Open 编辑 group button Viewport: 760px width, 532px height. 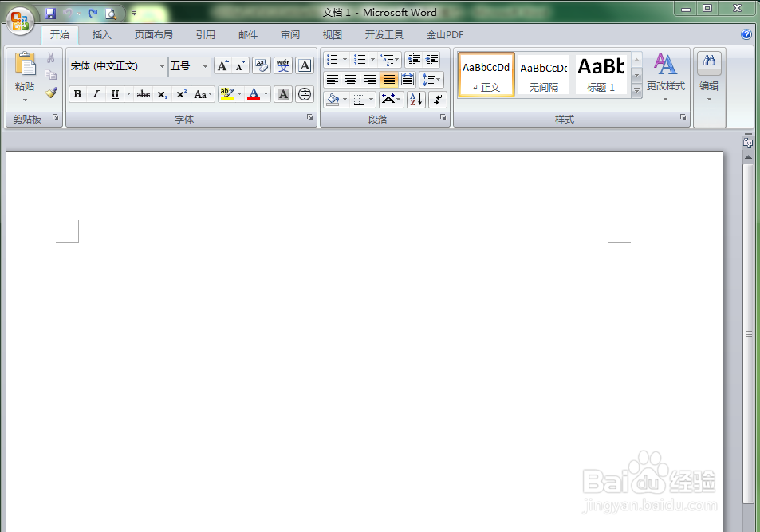pyautogui.click(x=709, y=75)
